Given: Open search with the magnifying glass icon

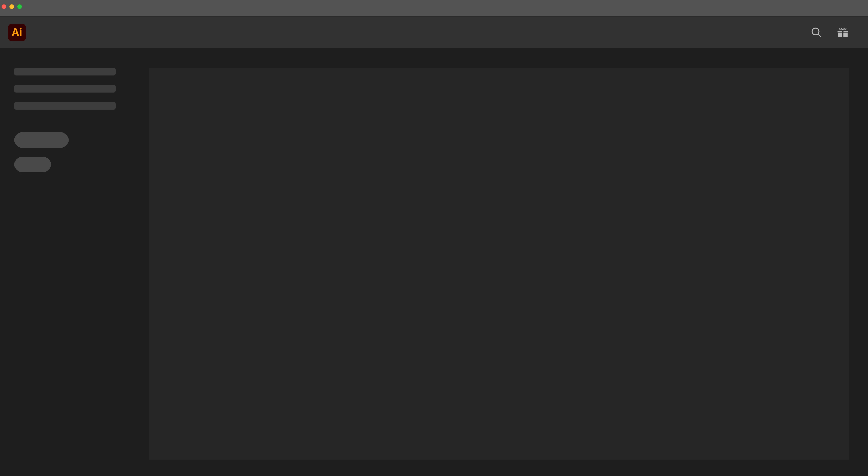Looking at the screenshot, I should point(816,32).
